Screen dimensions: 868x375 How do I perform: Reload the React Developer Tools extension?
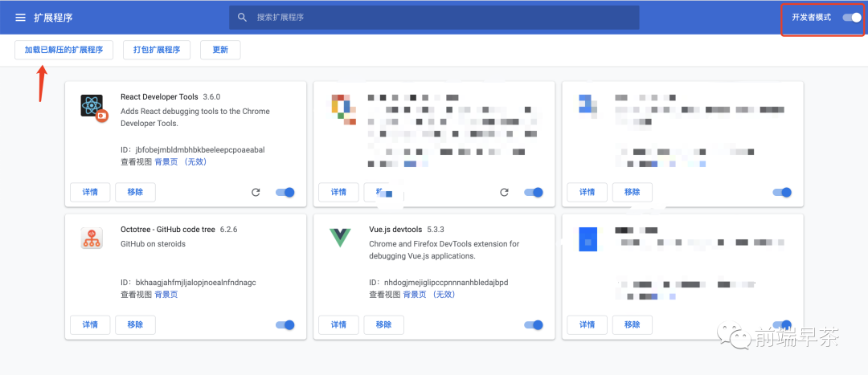coord(256,193)
